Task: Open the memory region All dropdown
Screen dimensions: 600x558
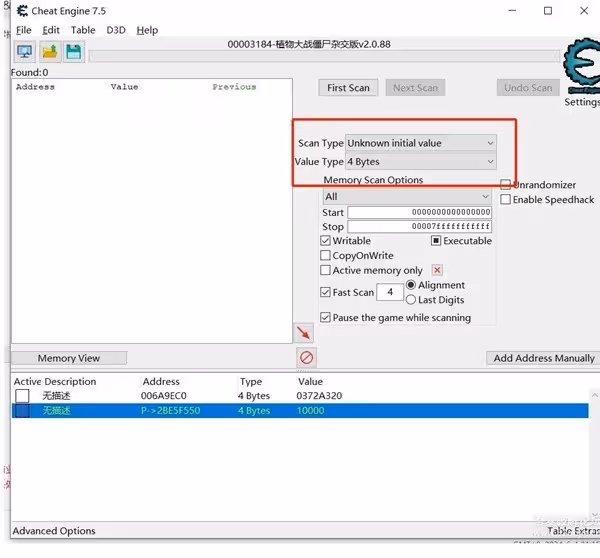Action: [x=407, y=197]
